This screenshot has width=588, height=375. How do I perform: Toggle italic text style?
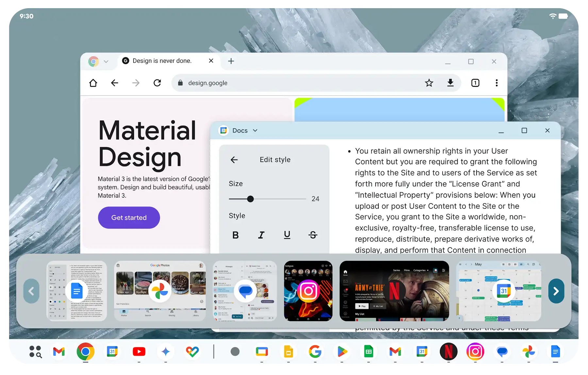pyautogui.click(x=261, y=235)
